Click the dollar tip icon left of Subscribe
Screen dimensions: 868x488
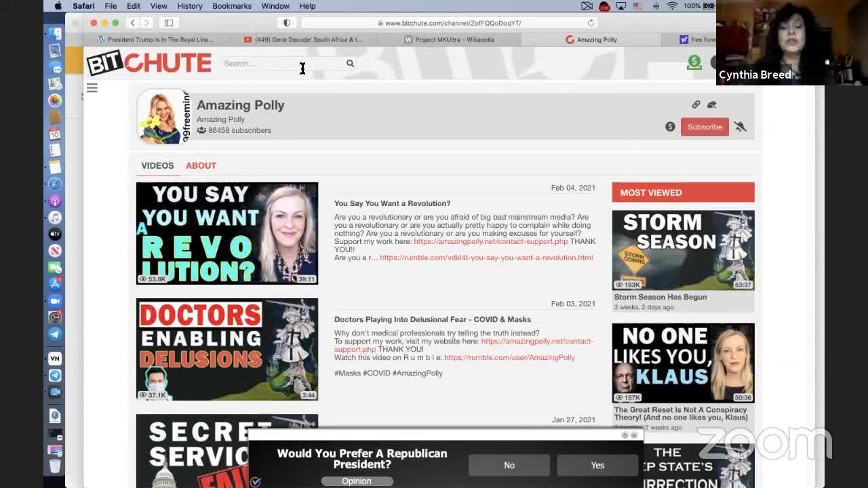click(670, 127)
